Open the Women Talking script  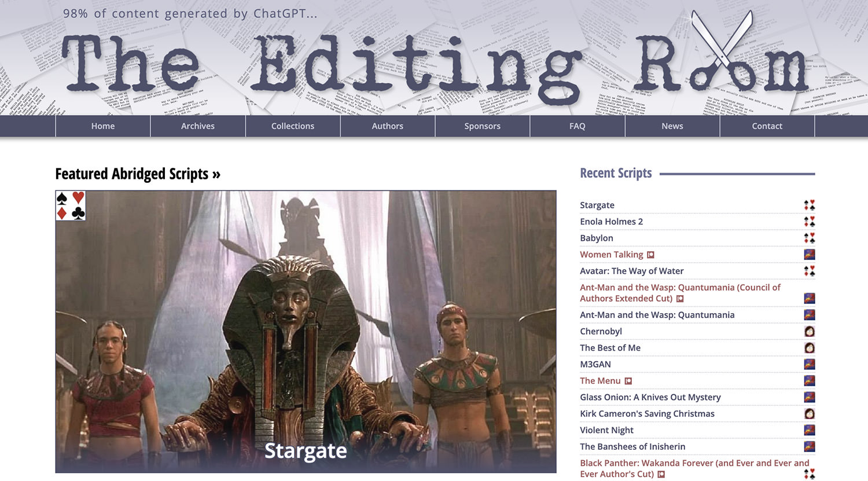coord(612,255)
